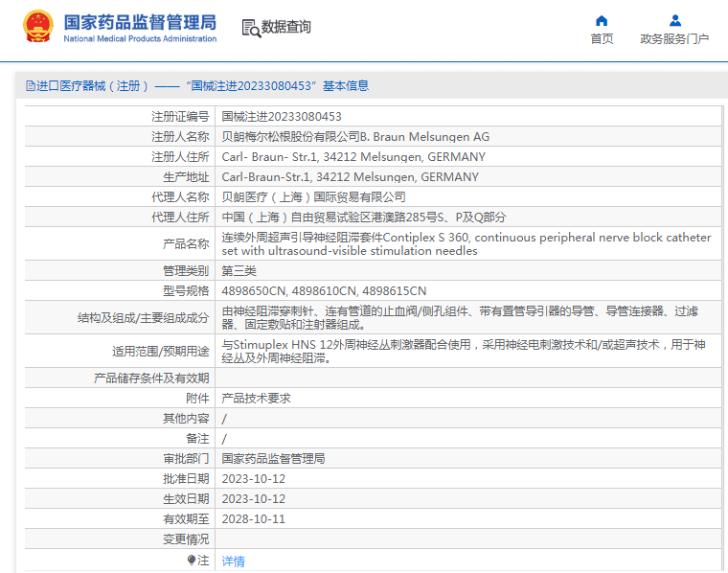
Task: Open 详情 details link
Action: pos(233,561)
